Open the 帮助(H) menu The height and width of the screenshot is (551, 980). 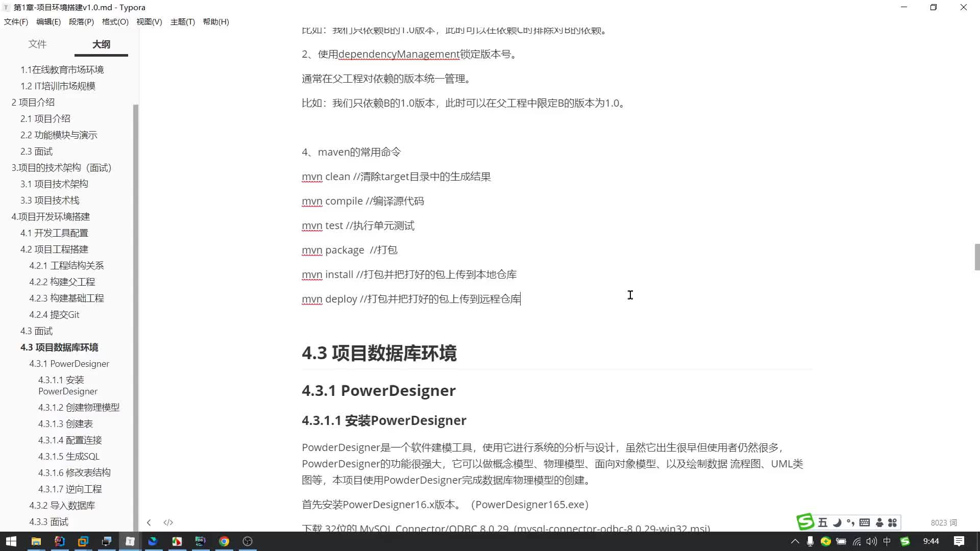(x=216, y=21)
